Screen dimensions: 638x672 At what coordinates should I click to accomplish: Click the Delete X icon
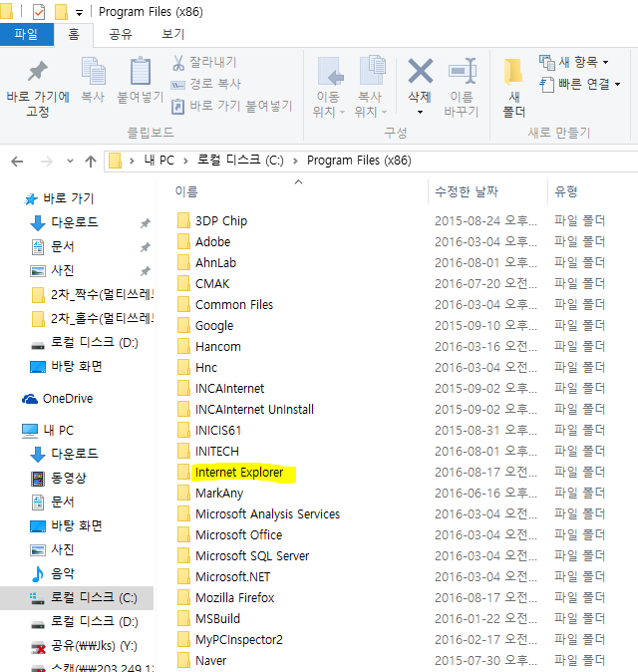[420, 72]
